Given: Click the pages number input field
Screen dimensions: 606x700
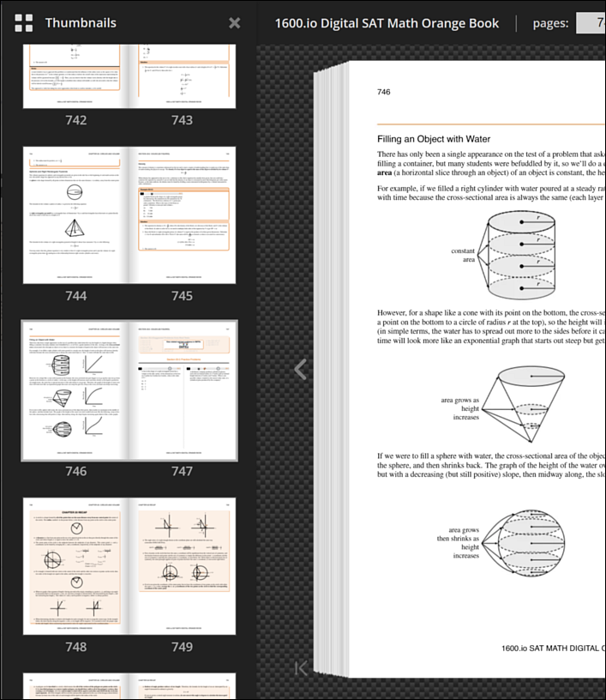Looking at the screenshot, I should [x=591, y=23].
